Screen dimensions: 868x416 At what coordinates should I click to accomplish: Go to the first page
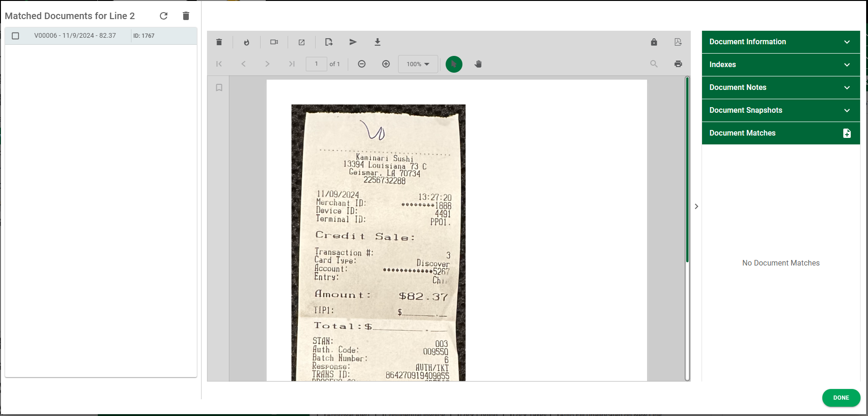219,64
